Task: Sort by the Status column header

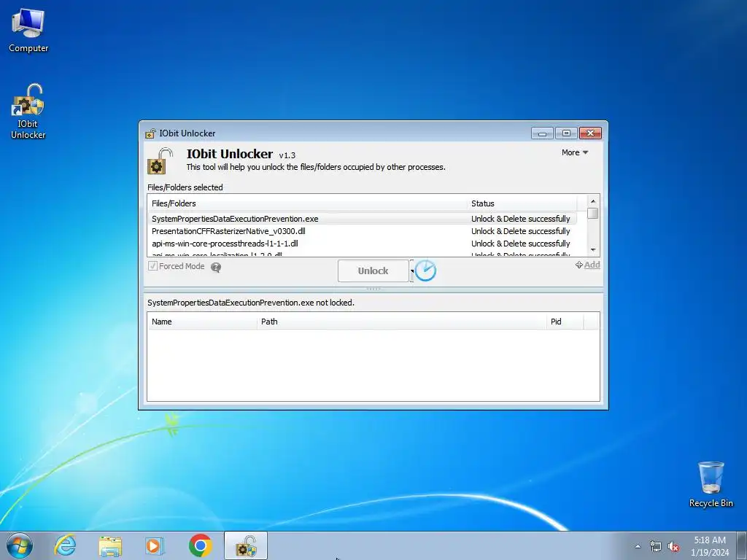Action: 522,203
